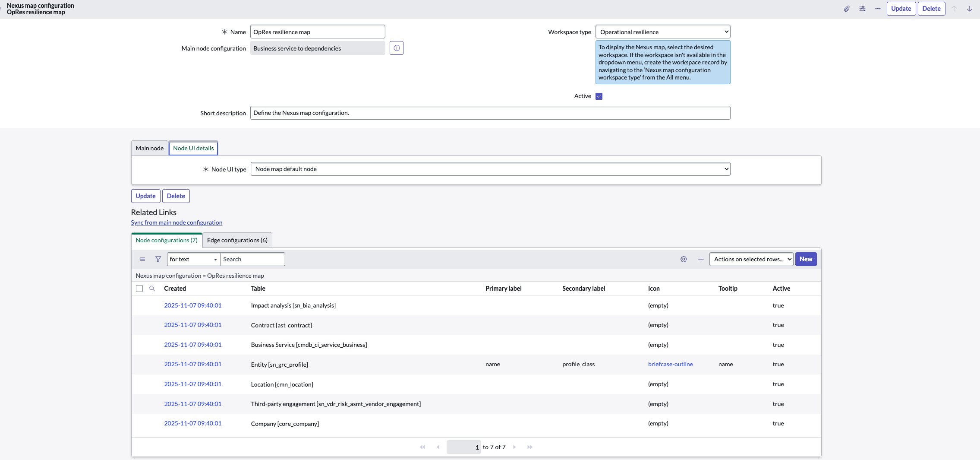Open Business Service row created date link

pyautogui.click(x=193, y=345)
